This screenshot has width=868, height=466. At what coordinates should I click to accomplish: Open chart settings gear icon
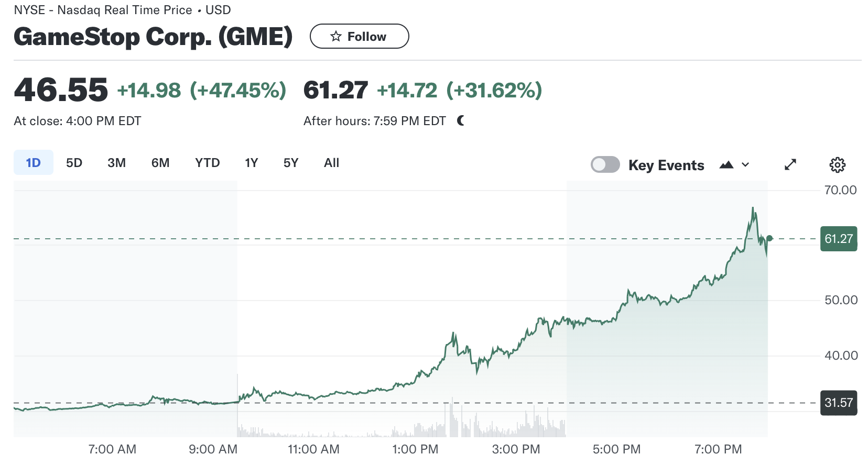tap(837, 165)
